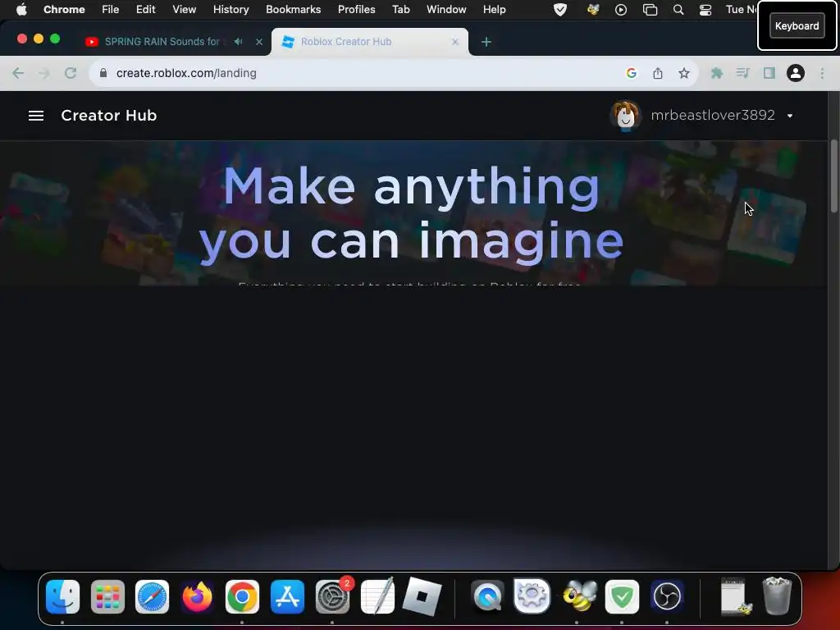Image resolution: width=840 pixels, height=630 pixels.
Task: Open Launchpad from the Dock
Action: [107, 597]
